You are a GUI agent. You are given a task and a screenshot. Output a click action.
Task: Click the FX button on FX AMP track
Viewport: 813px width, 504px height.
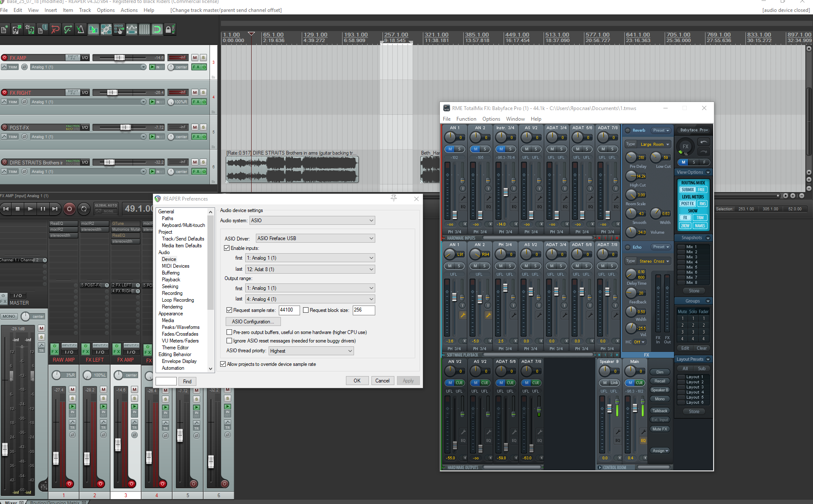coord(196,67)
